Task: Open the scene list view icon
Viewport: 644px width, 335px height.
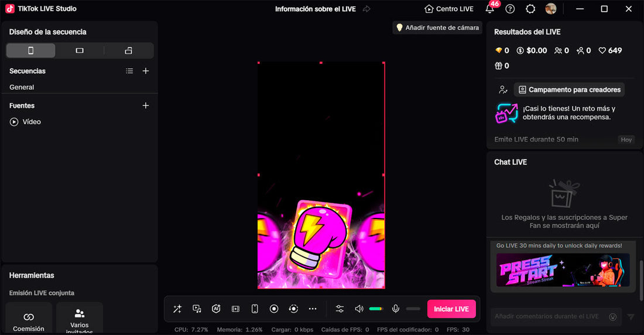Action: pos(129,71)
